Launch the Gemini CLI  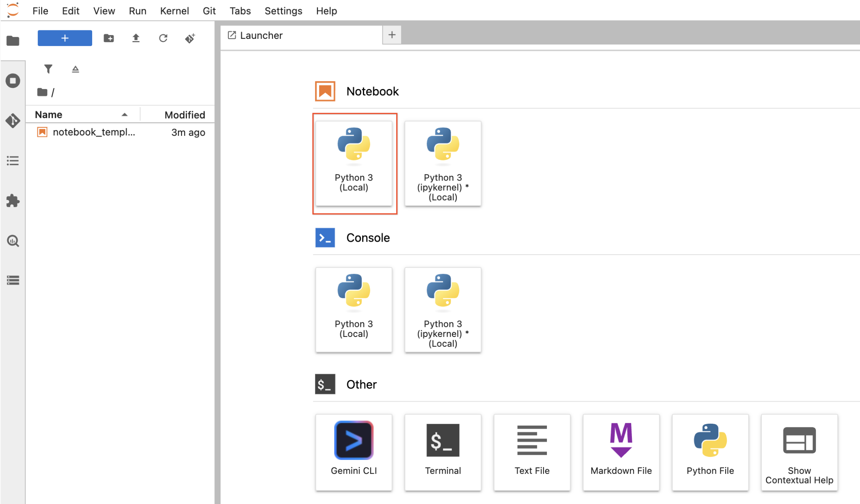[x=354, y=452]
